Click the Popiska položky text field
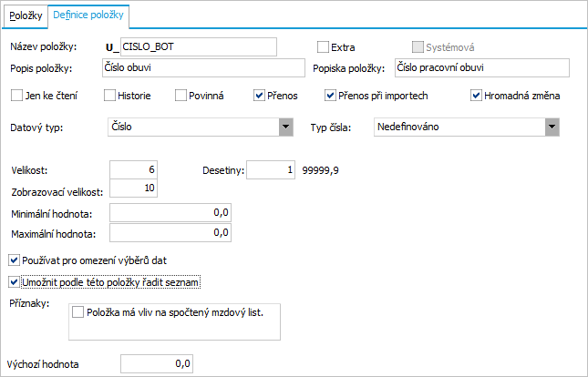Viewport: 588px width, 377px height. [x=480, y=68]
